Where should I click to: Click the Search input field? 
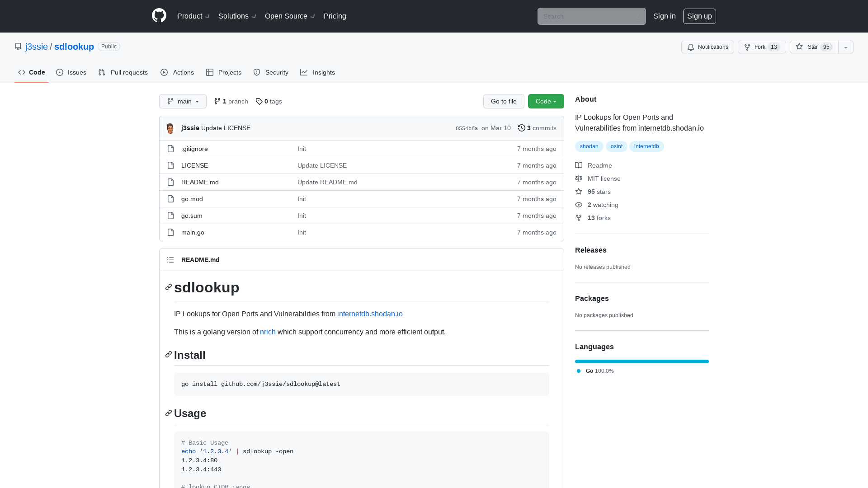pyautogui.click(x=591, y=16)
